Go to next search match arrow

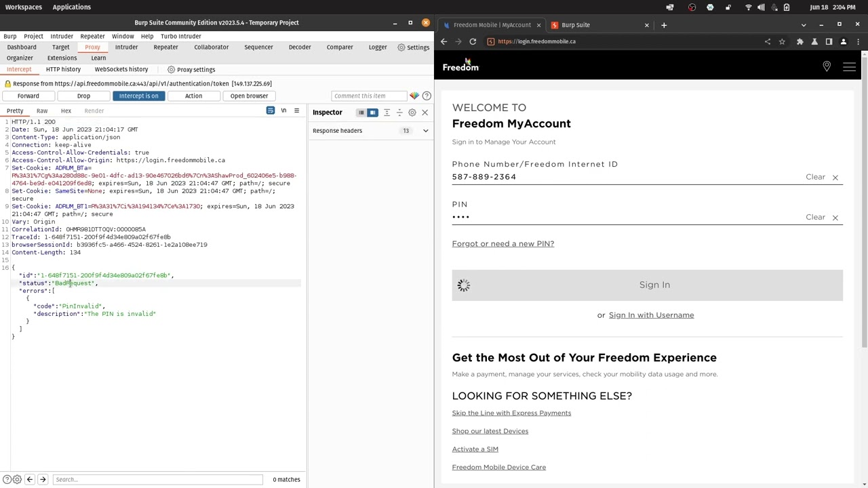[42, 479]
